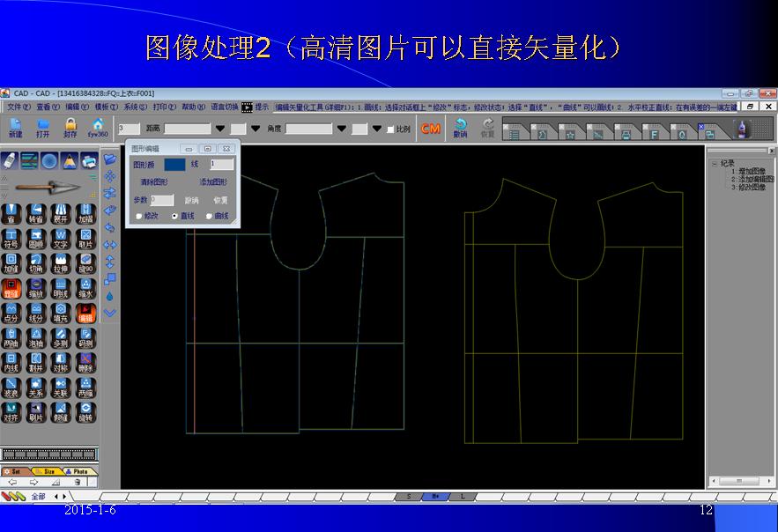This screenshot has width=778, height=532.
Task: Select the 展开 spread tool
Action: coord(61,214)
